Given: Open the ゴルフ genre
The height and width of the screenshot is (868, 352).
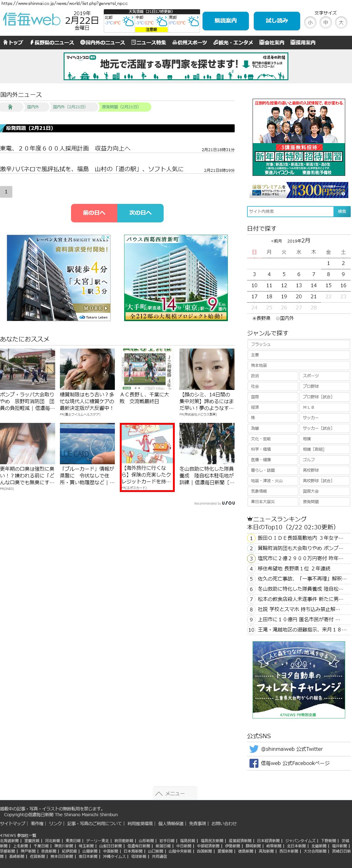Looking at the screenshot, I should point(325,460).
